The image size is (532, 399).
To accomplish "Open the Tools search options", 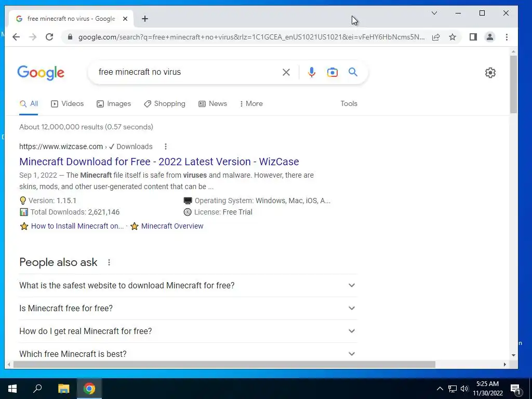I will coord(349,104).
